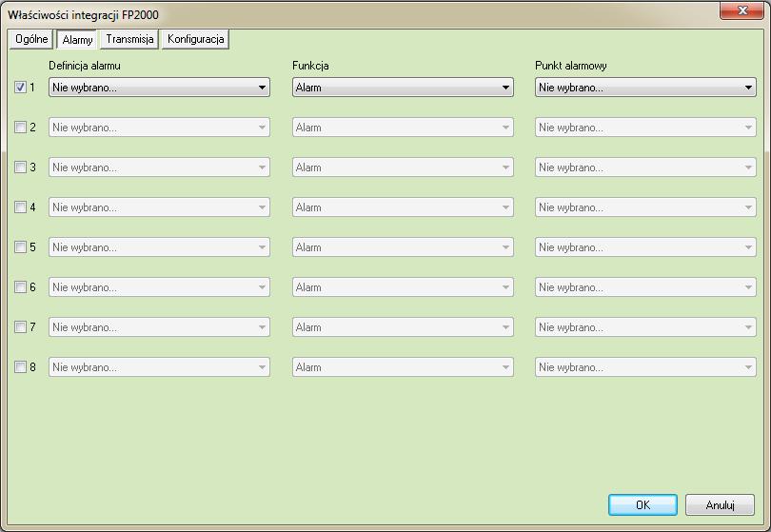The image size is (771, 532).
Task: Open Definicja alarmu dropdown in row 3
Action: [x=159, y=167]
